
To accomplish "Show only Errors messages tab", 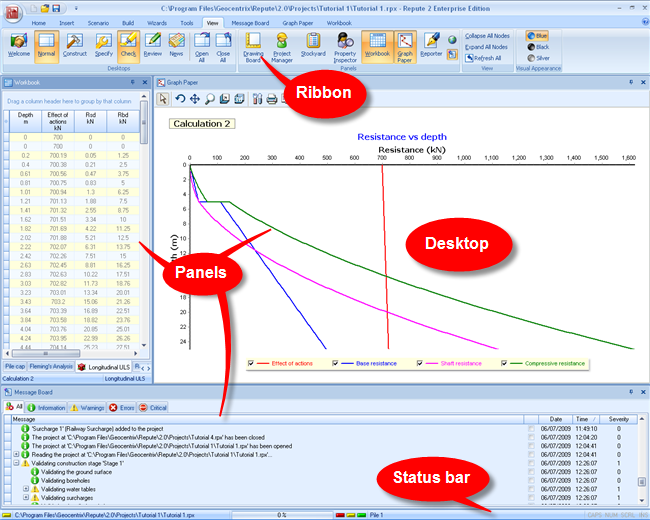I will (121, 408).
